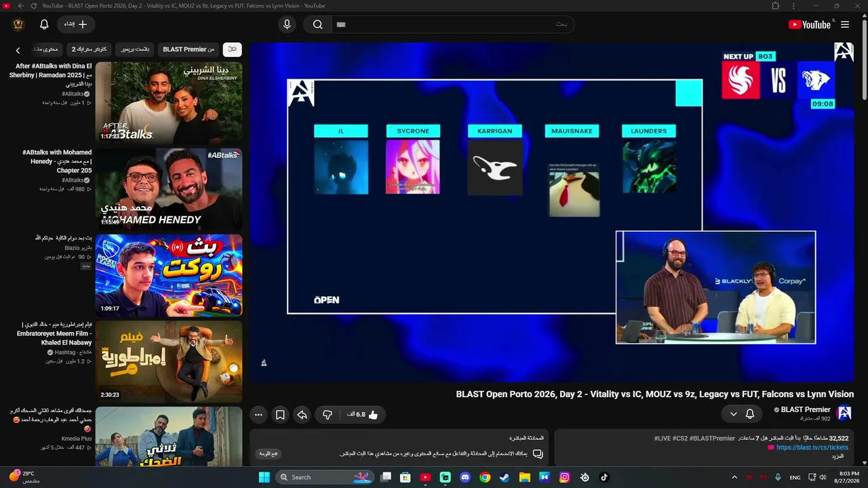Viewport: 868px width, 488px height.
Task: Open the Dina El Sherbiny ABtalks thumbnail
Action: (169, 102)
